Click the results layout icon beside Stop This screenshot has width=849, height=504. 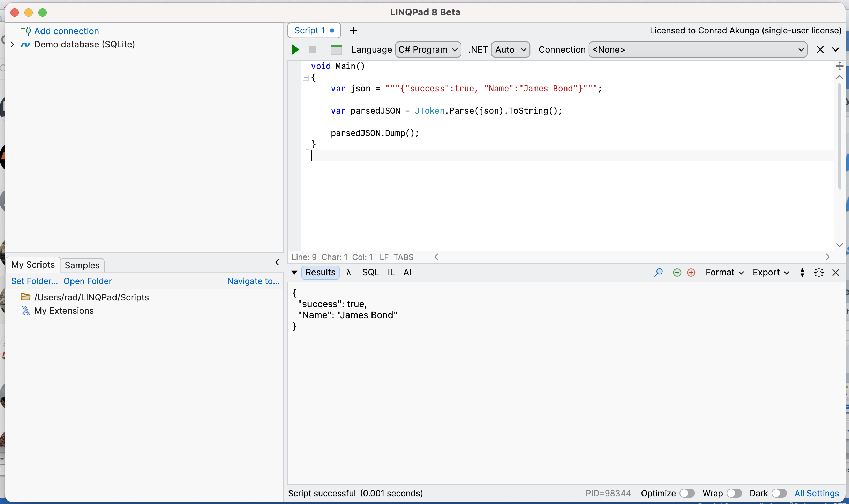336,49
